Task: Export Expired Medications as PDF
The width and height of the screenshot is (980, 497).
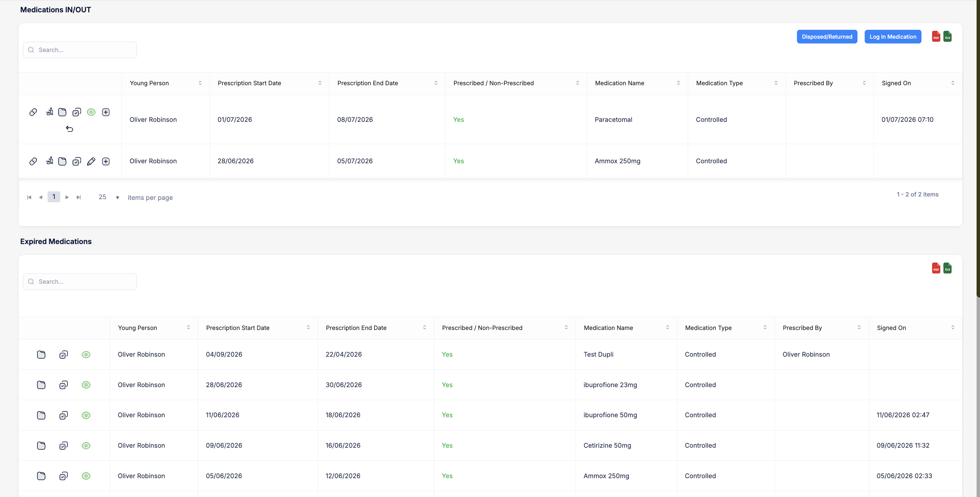Action: click(936, 268)
